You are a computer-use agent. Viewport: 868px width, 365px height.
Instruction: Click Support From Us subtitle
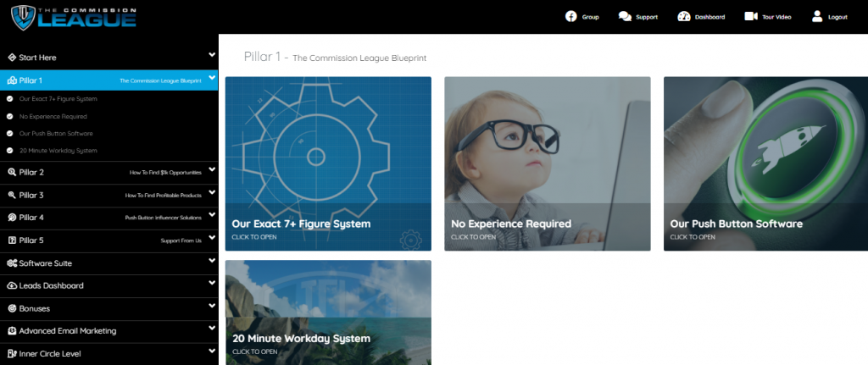tap(181, 241)
